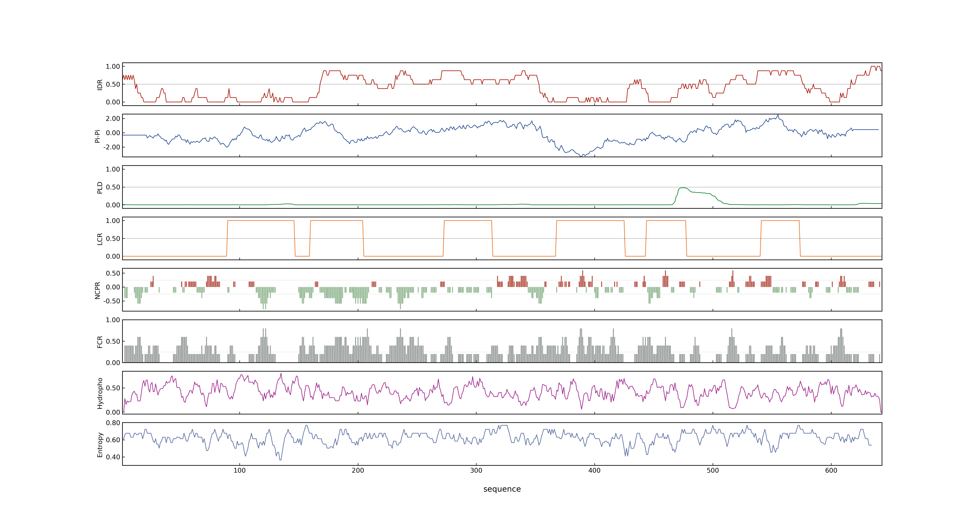Viewport: 980px width, 523px height.
Task: Click x-axis tick label 400
Action: [594, 470]
